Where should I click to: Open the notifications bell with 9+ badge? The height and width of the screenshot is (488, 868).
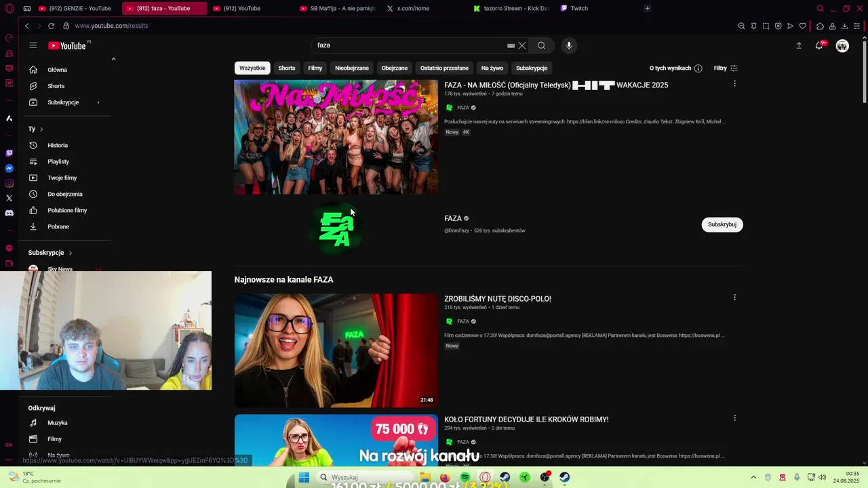click(x=819, y=45)
